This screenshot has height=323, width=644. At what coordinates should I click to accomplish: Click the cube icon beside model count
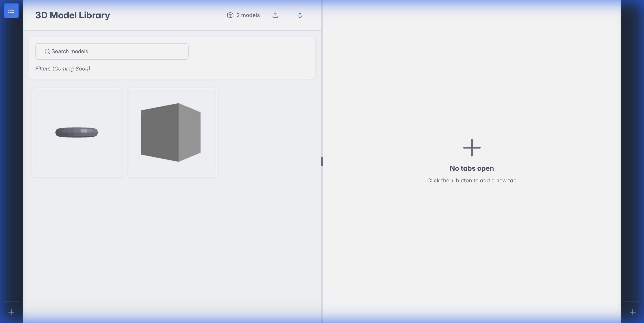point(230,15)
